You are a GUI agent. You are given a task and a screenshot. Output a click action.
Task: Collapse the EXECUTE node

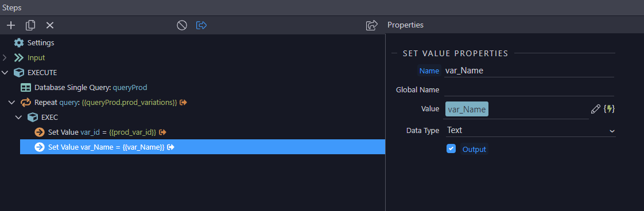[x=5, y=73]
